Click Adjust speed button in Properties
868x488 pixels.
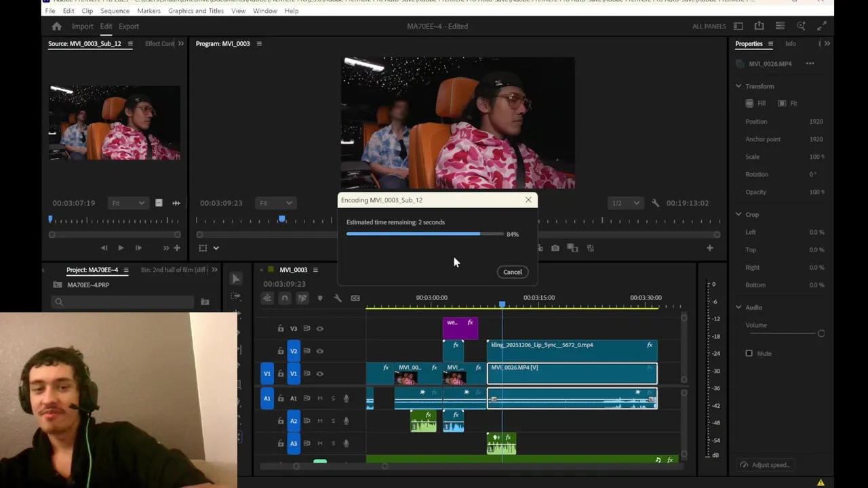click(x=765, y=465)
